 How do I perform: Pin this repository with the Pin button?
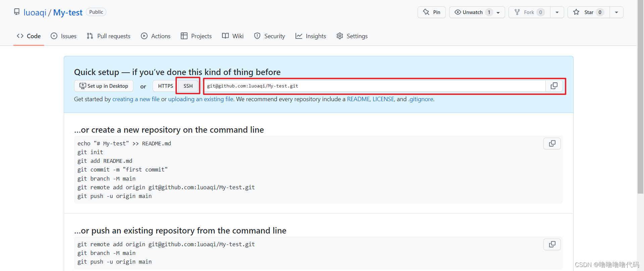(432, 12)
